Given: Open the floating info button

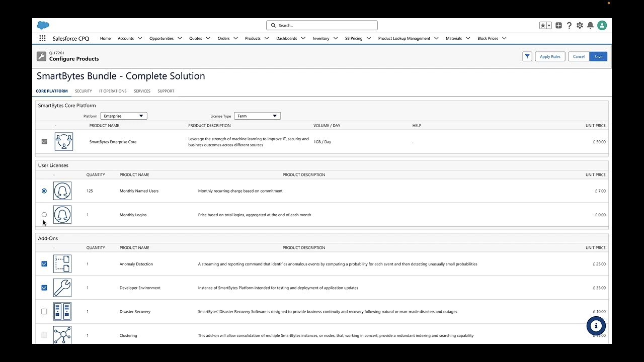Looking at the screenshot, I should 596,326.
